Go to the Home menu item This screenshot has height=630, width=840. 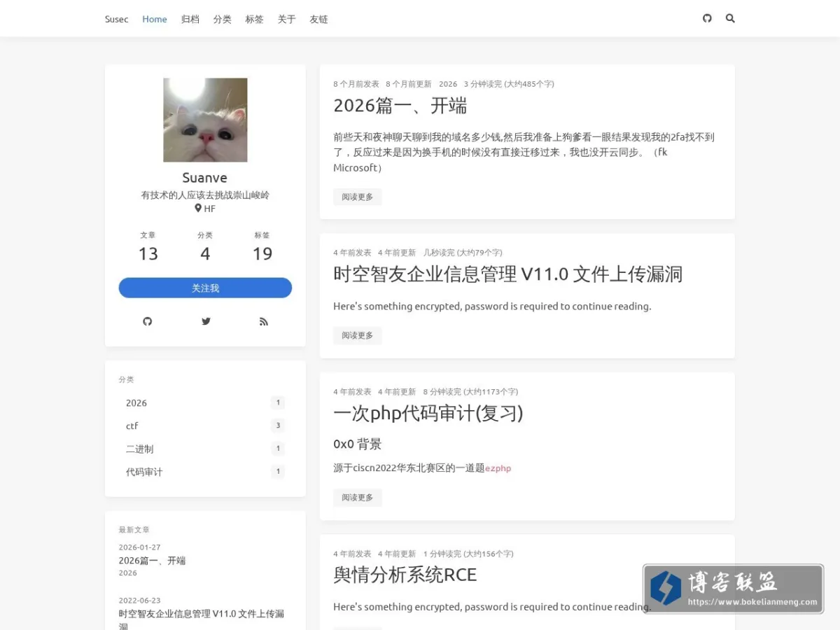(155, 19)
